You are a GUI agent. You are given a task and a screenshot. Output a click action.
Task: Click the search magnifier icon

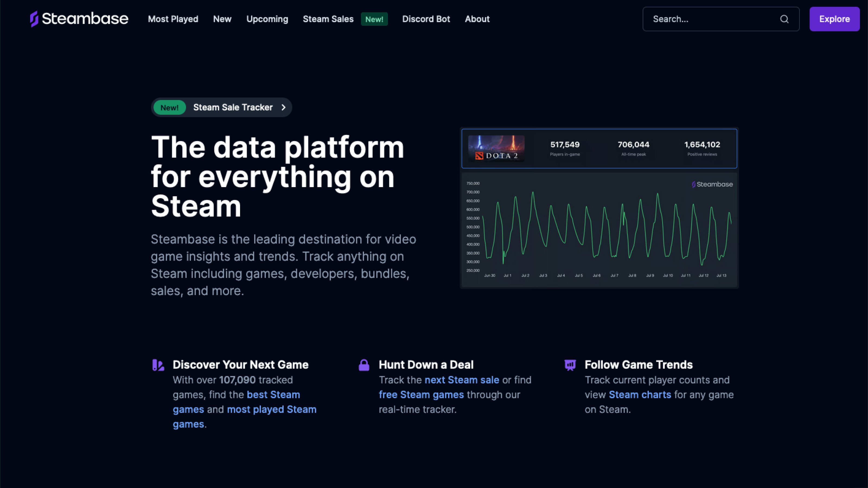click(x=784, y=19)
